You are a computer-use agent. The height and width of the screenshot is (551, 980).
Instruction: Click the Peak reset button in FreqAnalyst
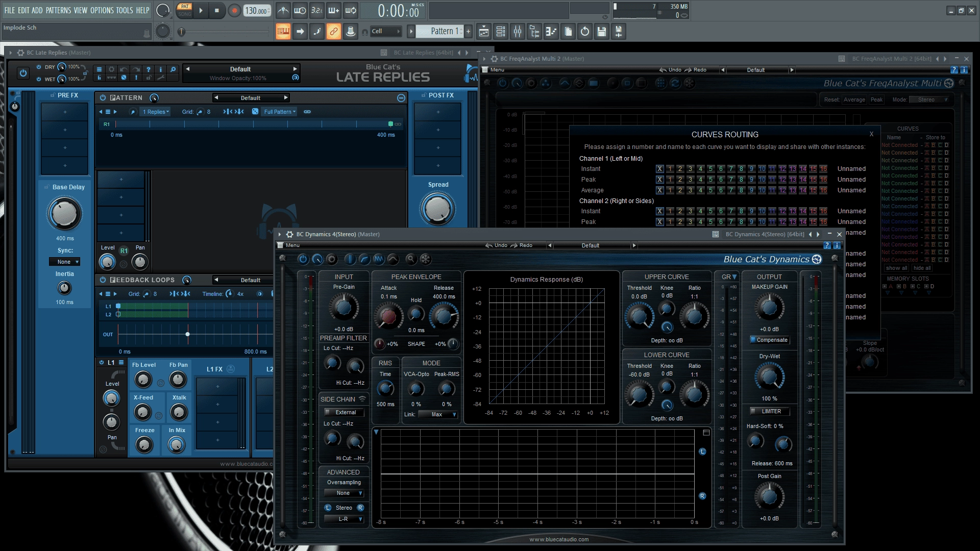pos(876,99)
